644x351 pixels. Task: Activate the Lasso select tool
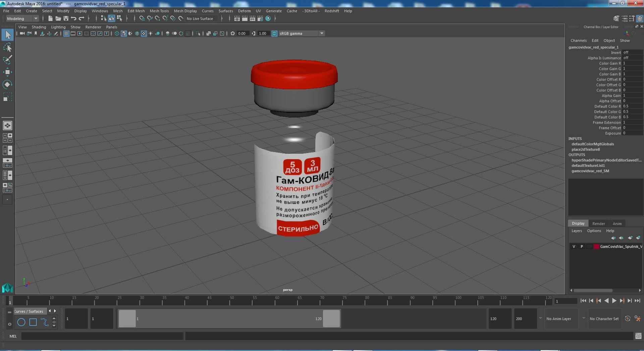tap(8, 47)
